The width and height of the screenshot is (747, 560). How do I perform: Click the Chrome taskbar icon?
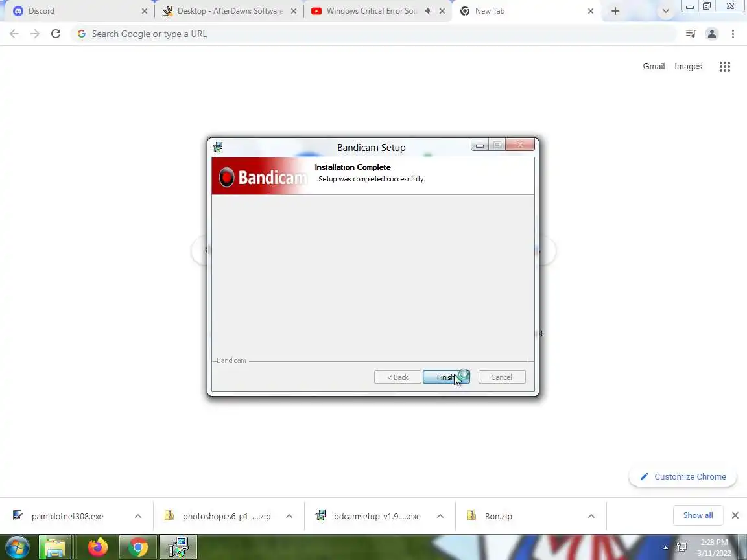coord(137,548)
